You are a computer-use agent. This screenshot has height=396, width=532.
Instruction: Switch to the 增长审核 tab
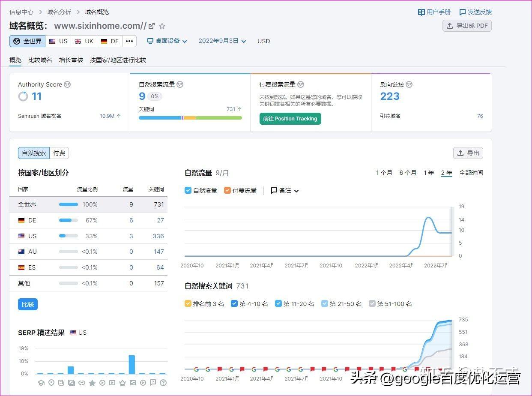[x=71, y=60]
